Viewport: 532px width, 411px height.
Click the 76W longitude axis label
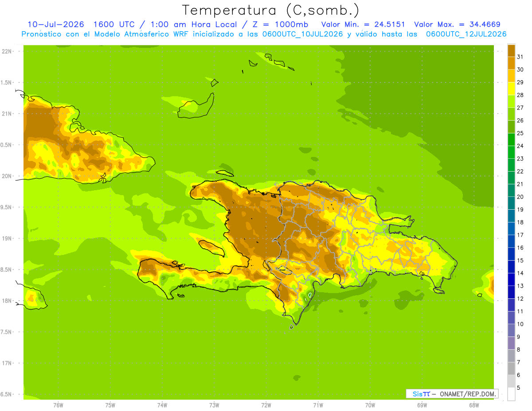point(58,405)
